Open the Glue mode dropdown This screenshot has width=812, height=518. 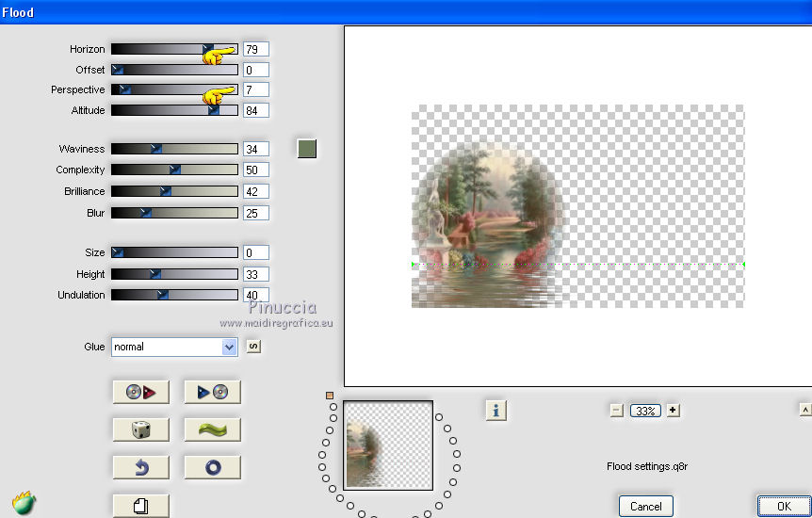[174, 347]
